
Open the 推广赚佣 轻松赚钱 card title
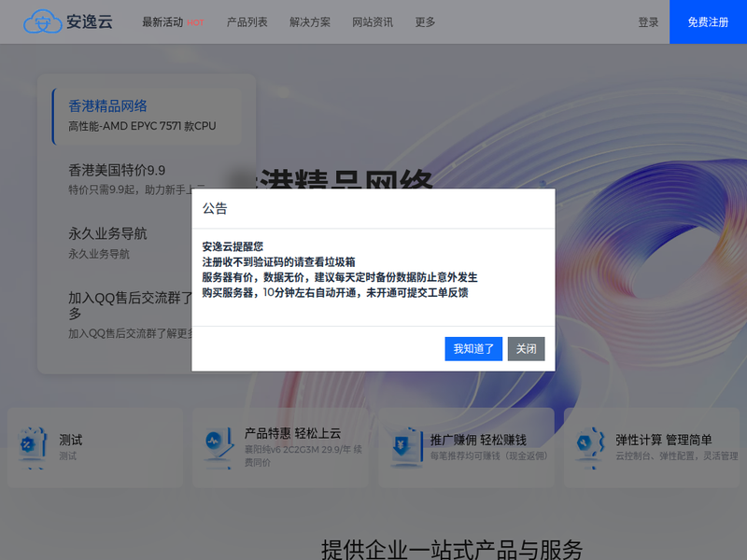[478, 440]
